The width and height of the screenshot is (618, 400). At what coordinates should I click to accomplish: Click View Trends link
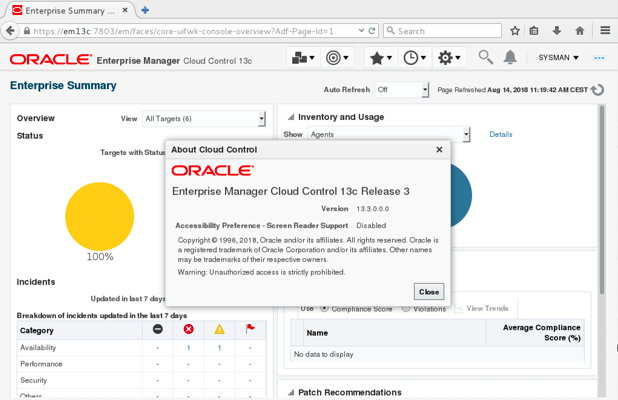point(482,309)
